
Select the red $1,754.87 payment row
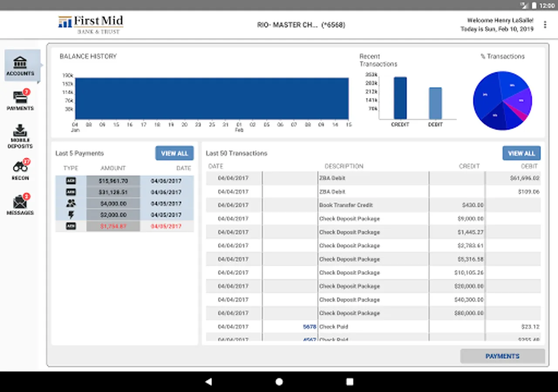pyautogui.click(x=125, y=226)
